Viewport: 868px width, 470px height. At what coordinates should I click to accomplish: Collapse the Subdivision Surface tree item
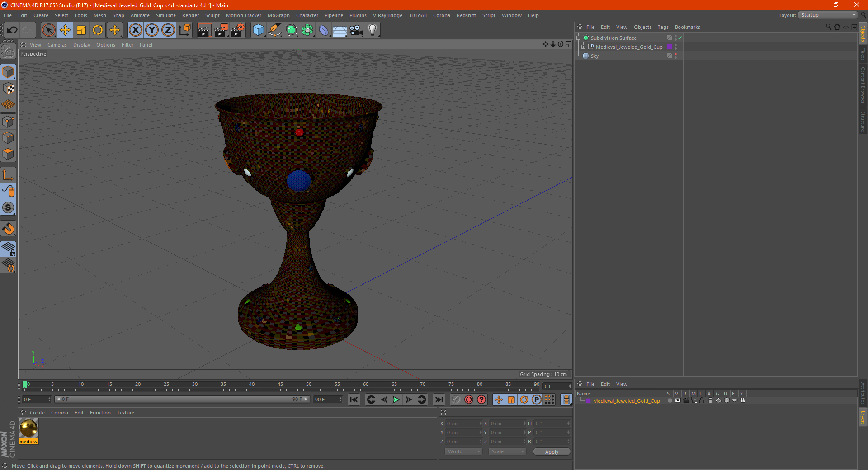pos(579,38)
